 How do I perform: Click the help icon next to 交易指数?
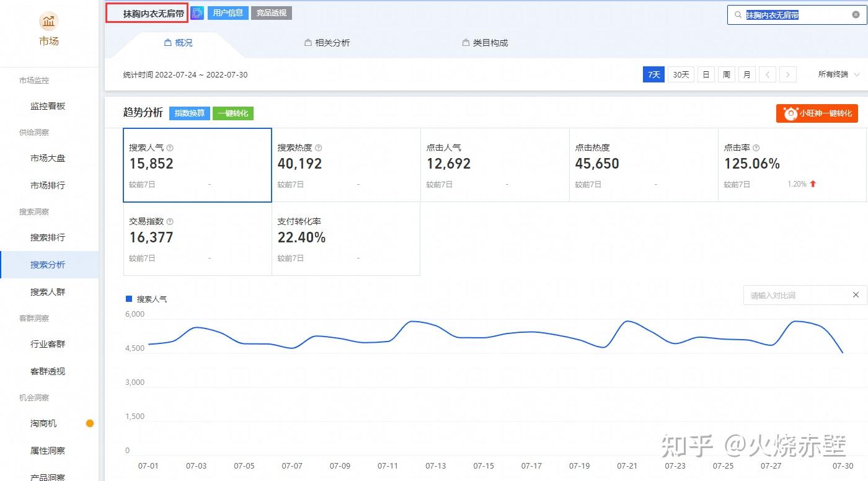pyautogui.click(x=170, y=222)
